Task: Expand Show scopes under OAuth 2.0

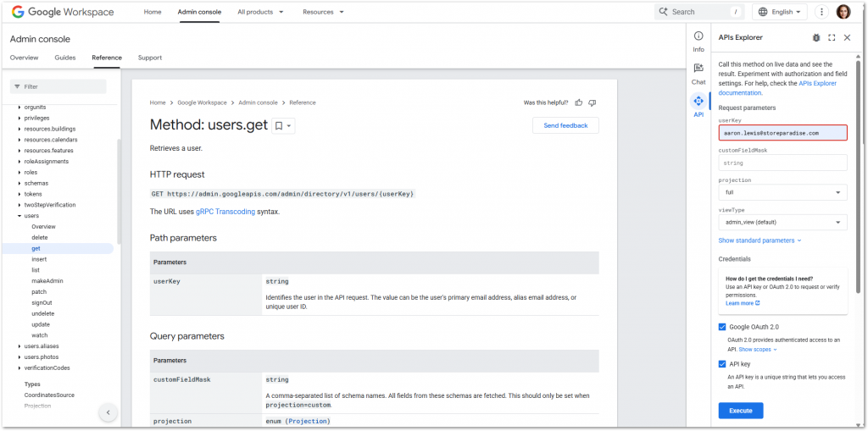Action: pos(758,350)
